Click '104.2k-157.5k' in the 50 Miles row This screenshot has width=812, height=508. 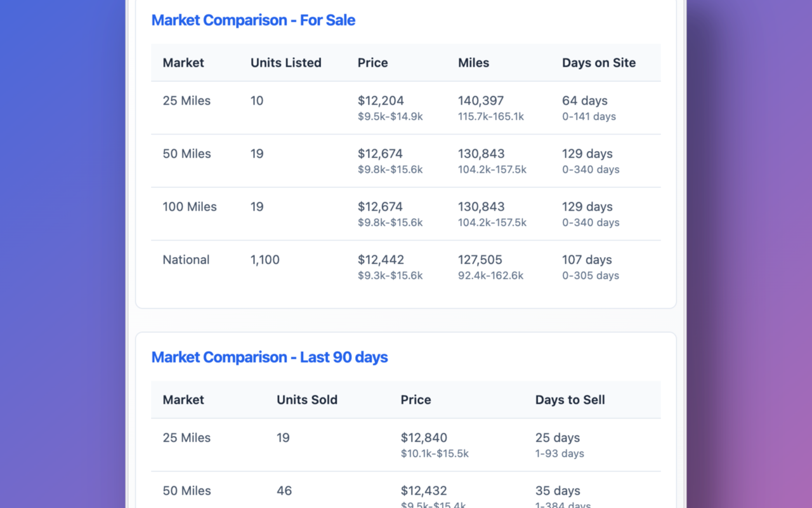[x=492, y=170]
